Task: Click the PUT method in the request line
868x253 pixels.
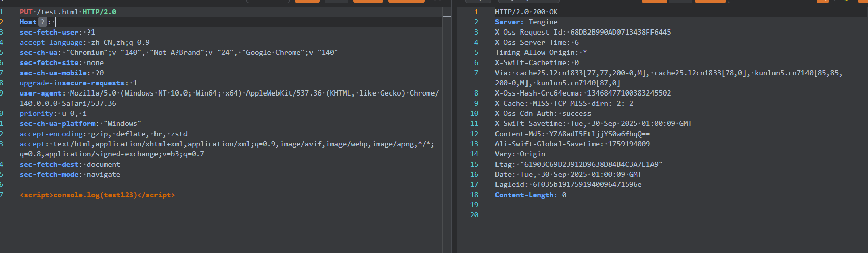Action: 26,12
